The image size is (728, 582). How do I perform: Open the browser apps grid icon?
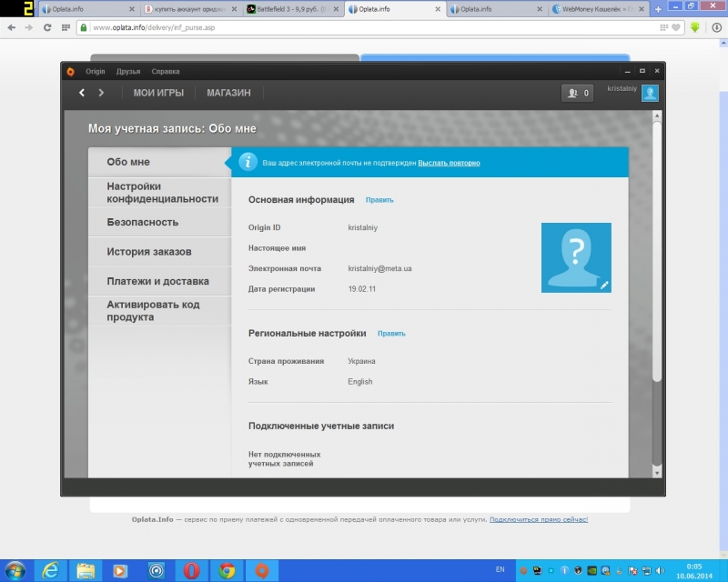point(66,28)
